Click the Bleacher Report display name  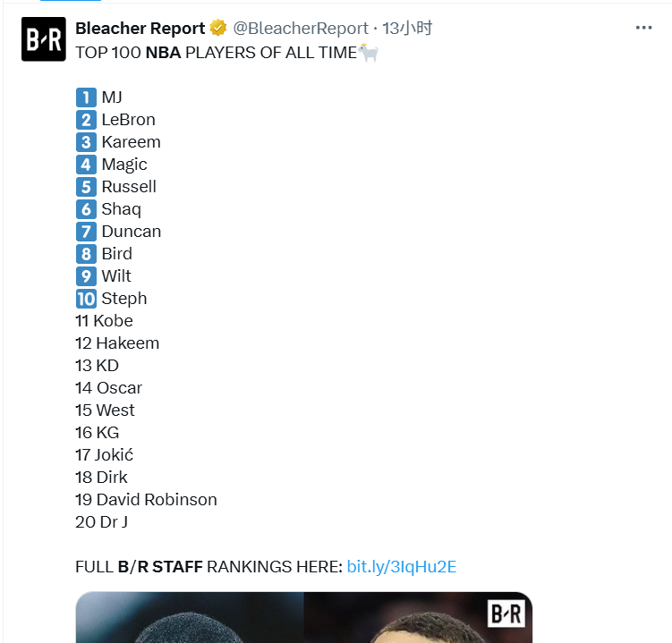pos(140,29)
